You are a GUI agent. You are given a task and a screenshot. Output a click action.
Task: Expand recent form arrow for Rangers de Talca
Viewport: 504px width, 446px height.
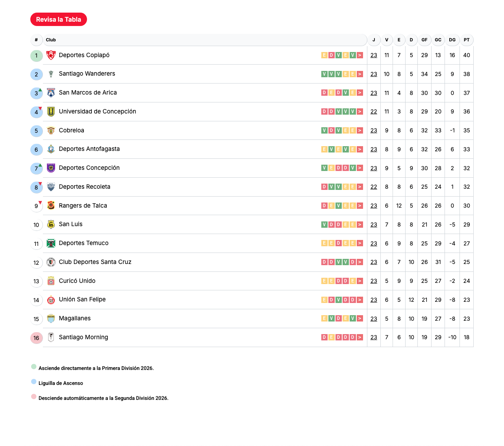(360, 206)
